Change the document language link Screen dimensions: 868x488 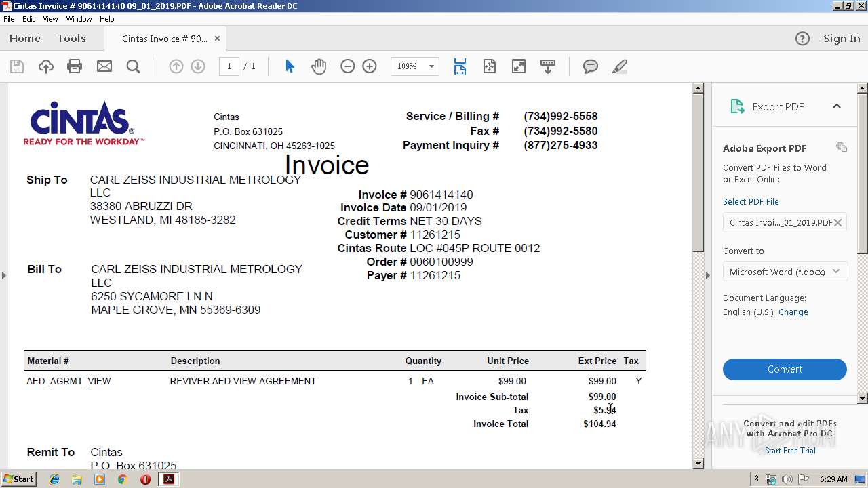pos(793,312)
